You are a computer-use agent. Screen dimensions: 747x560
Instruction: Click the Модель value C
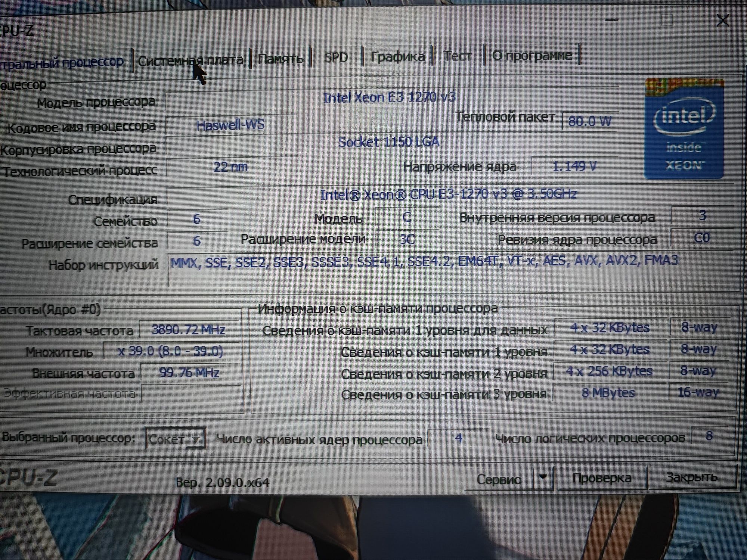407,217
